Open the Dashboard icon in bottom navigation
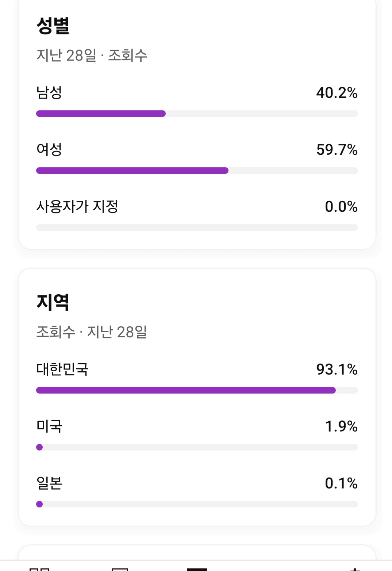This screenshot has width=392, height=571. (x=39, y=569)
